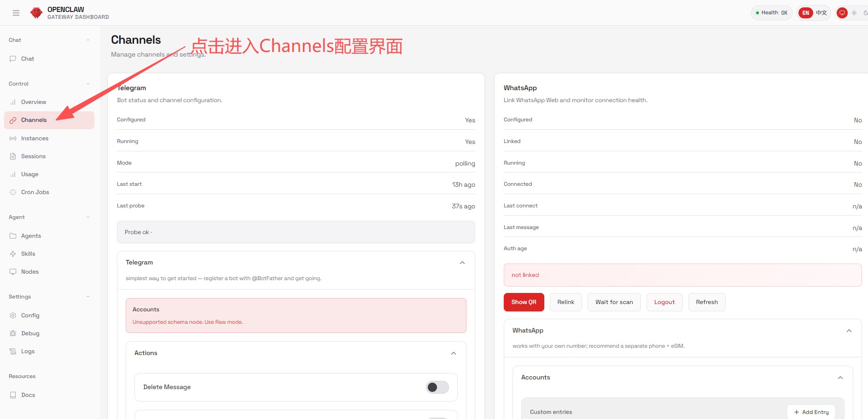This screenshot has width=868, height=419.
Task: Click the Instances broadcast icon
Action: tap(13, 138)
